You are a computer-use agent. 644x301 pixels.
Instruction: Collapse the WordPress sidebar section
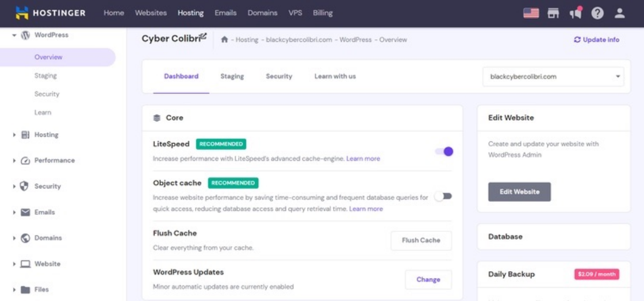click(14, 35)
